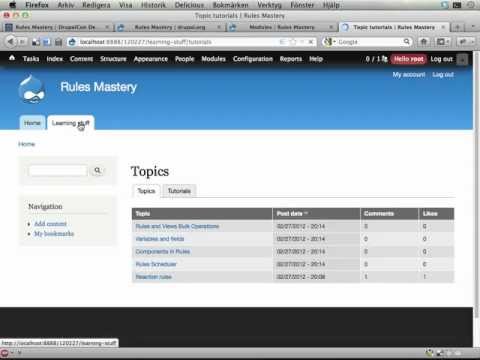
Task: Select the Home site tab
Action: pyautogui.click(x=32, y=123)
